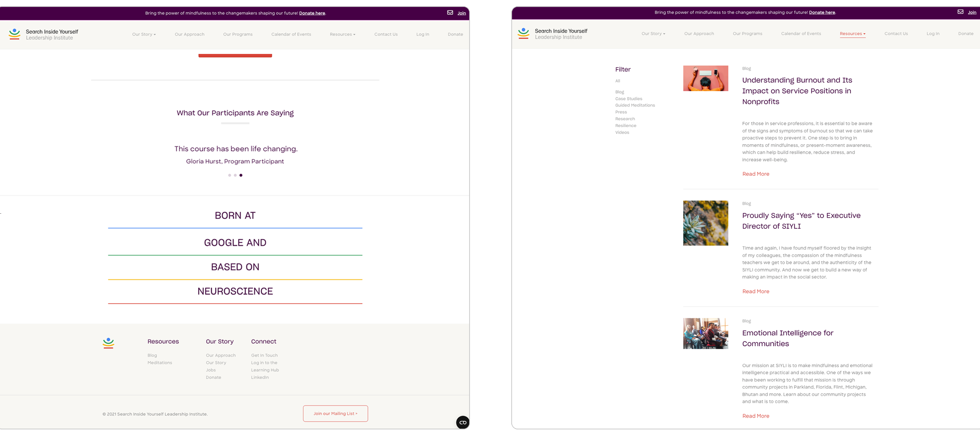Filter resources by Guided Meditations

pos(635,105)
